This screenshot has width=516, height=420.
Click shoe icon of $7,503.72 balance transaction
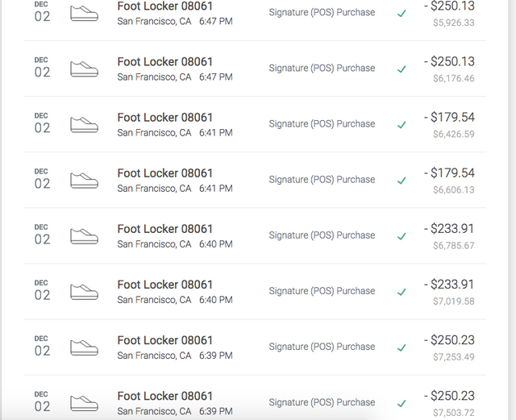(84, 403)
